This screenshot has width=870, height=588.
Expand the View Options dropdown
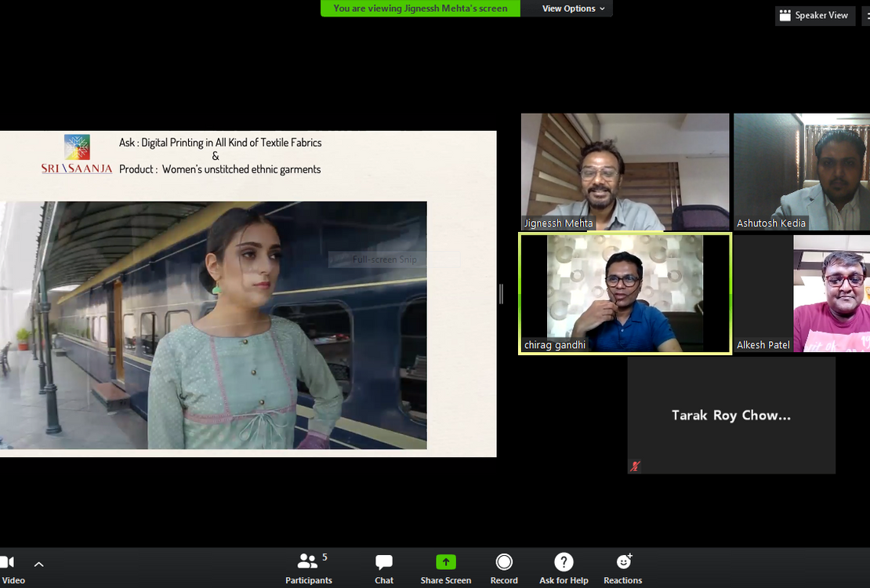point(574,9)
